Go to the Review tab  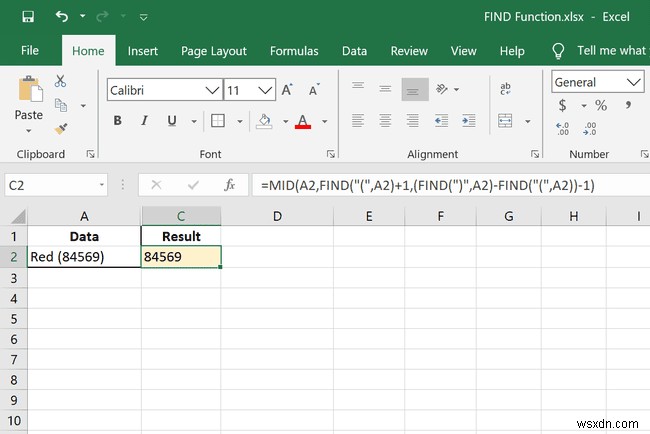coord(409,51)
